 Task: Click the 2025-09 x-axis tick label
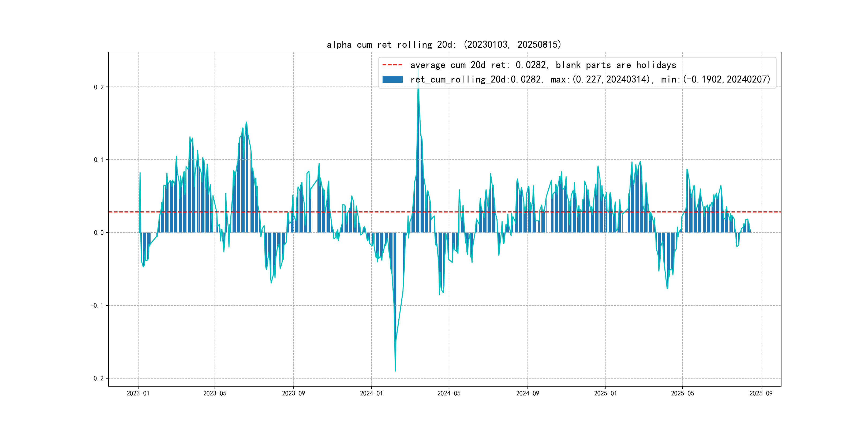(761, 393)
